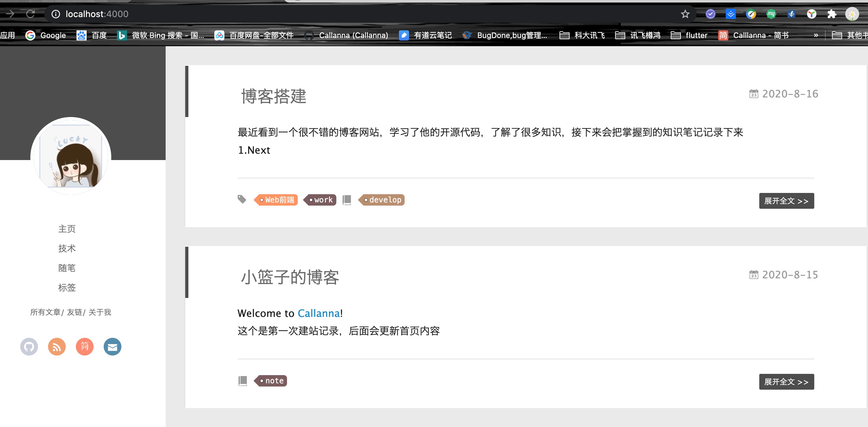The width and height of the screenshot is (868, 427).
Task: Click the sidebar avatar image
Action: (x=71, y=157)
